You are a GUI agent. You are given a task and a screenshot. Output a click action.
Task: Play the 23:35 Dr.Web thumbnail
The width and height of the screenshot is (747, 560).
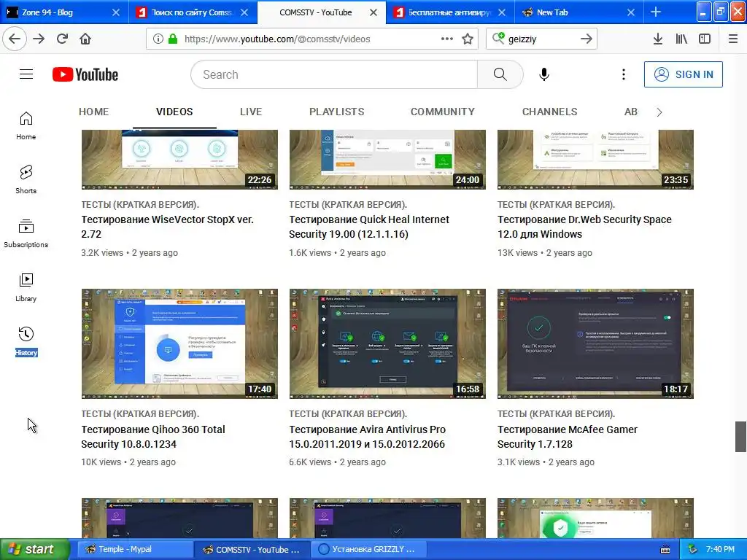[595, 160]
